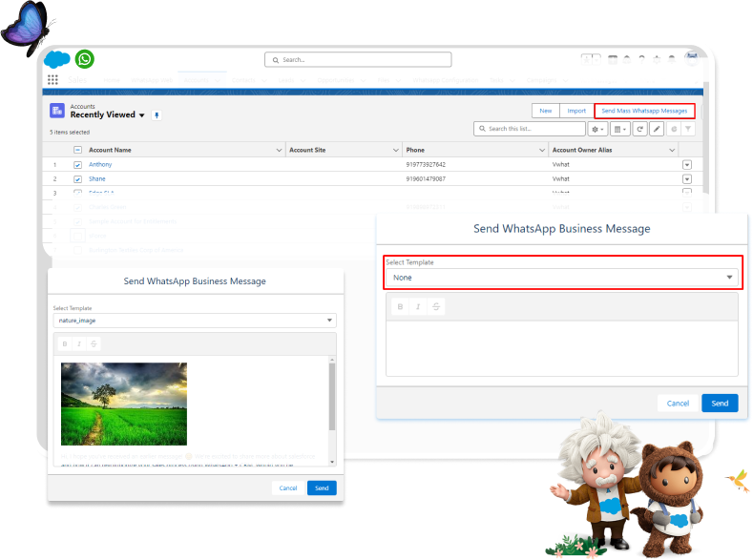Refresh the Accounts list
The height and width of the screenshot is (560, 753).
tap(639, 129)
